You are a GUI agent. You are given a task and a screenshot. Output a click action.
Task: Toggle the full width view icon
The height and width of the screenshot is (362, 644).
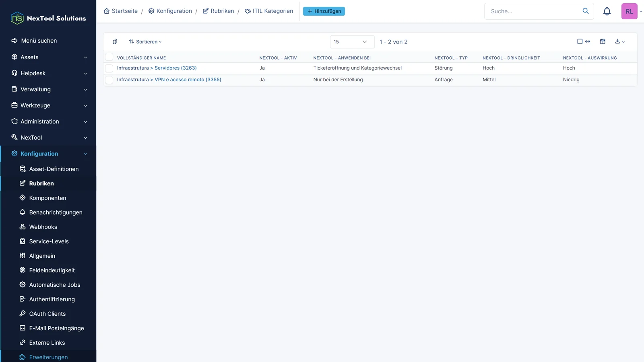point(584,41)
